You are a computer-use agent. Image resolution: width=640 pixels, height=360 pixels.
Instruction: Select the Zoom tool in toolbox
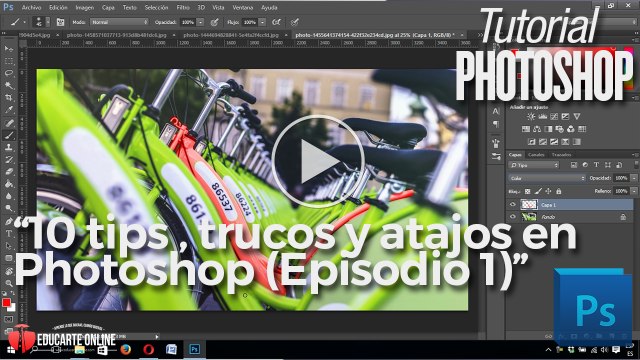coord(9,283)
